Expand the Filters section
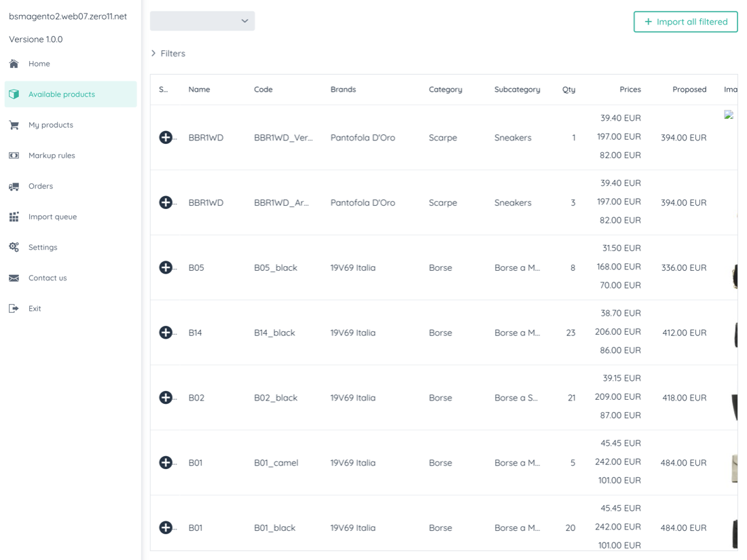This screenshot has width=747, height=560. tap(168, 54)
